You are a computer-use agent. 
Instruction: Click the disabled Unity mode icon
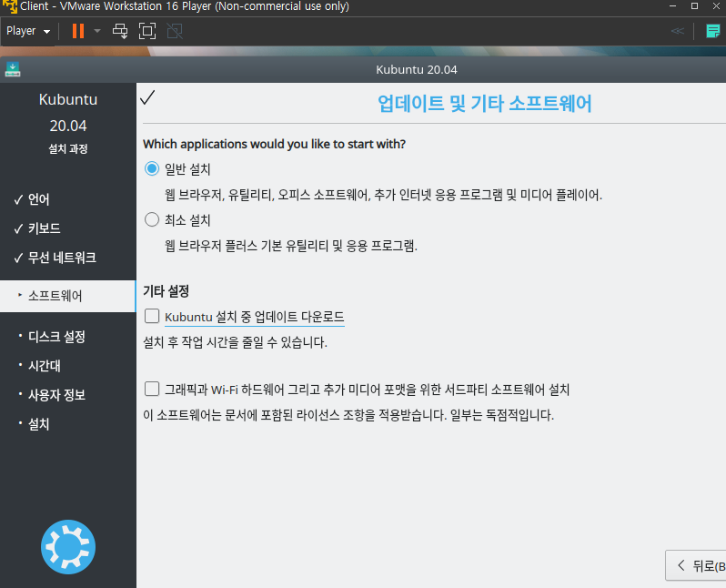coord(175,31)
